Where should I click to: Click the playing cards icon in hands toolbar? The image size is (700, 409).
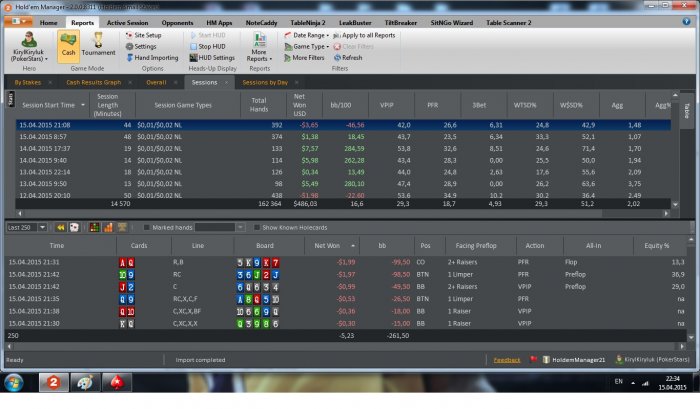(x=74, y=227)
